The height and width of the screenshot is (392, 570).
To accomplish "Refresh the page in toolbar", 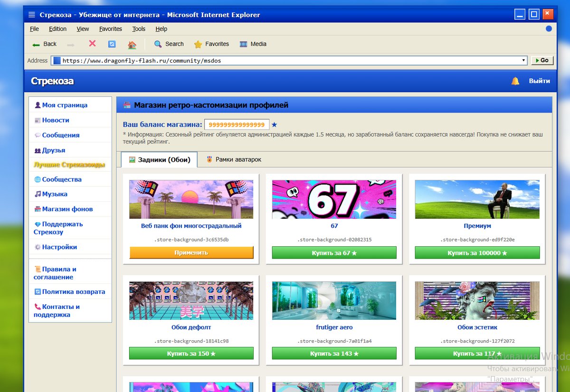I will (x=112, y=44).
